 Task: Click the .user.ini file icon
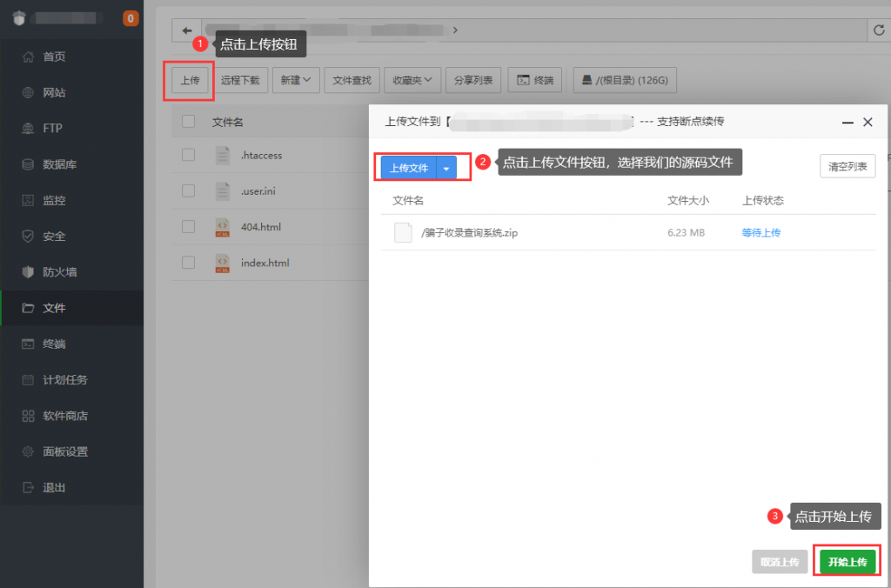222,190
